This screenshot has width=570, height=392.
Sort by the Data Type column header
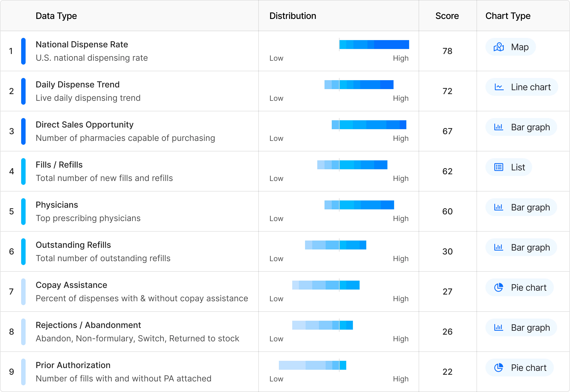[56, 16]
